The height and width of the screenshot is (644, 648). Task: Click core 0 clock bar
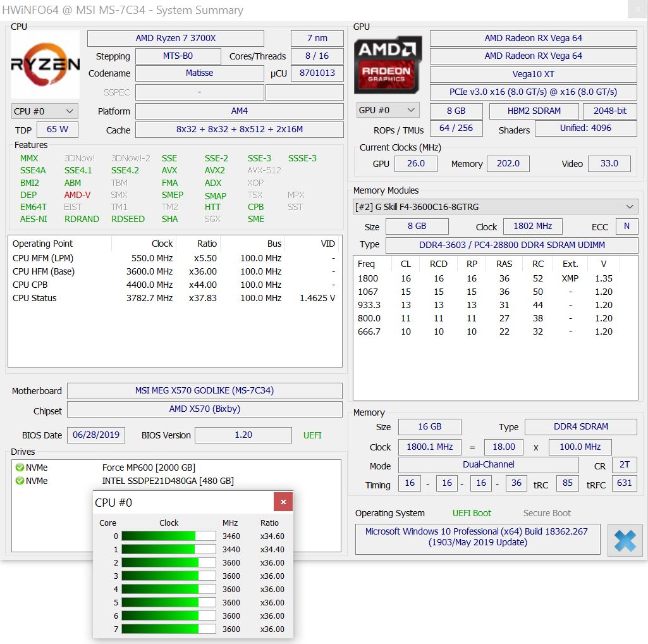coord(169,536)
